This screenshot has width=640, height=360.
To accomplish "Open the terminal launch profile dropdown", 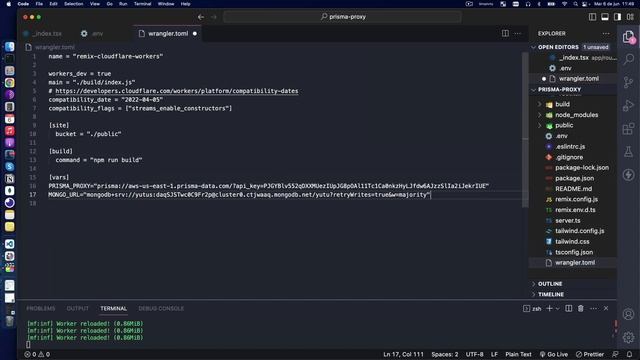I will (x=558, y=309).
